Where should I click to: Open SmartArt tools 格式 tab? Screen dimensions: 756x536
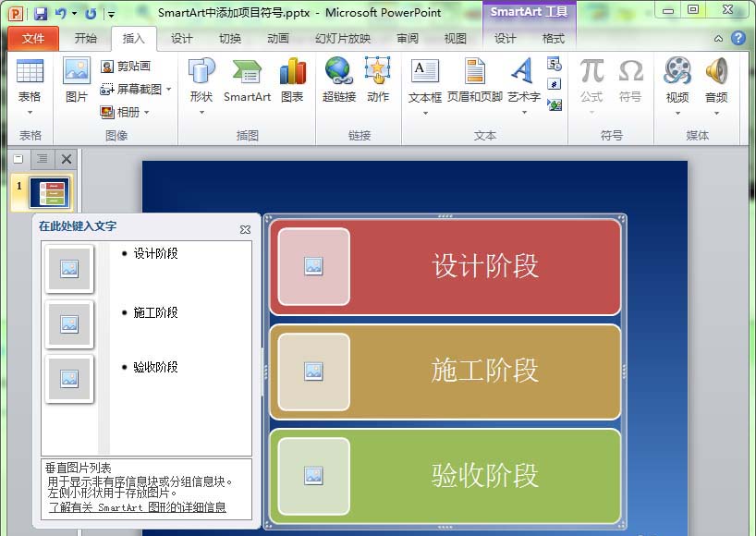pos(554,39)
